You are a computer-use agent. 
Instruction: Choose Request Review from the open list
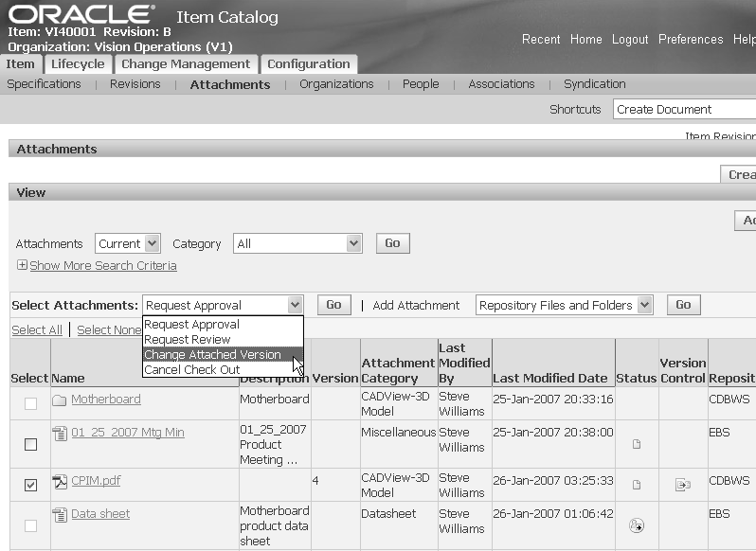coord(223,340)
